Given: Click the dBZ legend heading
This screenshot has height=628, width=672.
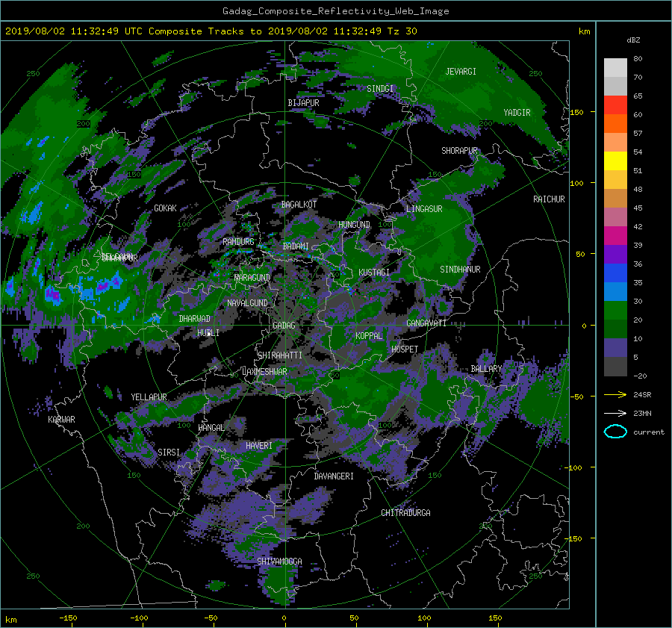Looking at the screenshot, I should pos(633,40).
